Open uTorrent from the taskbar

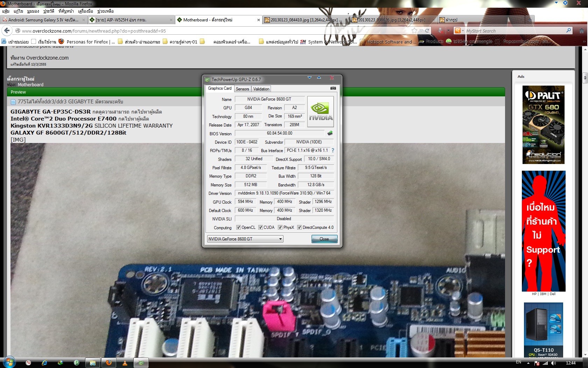tap(77, 363)
